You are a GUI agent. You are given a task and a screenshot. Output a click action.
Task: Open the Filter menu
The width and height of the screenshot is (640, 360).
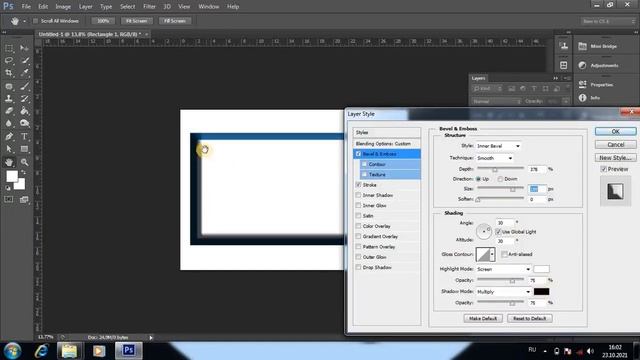pos(149,7)
